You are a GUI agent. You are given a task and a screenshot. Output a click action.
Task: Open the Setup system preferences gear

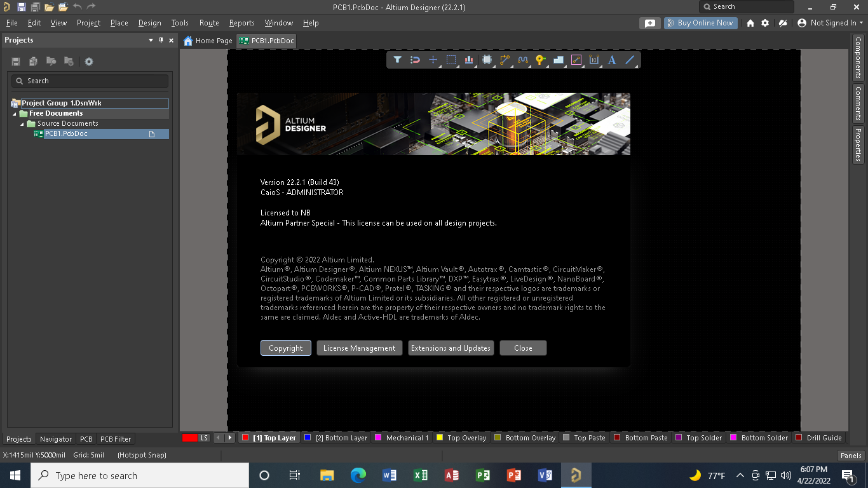(765, 23)
